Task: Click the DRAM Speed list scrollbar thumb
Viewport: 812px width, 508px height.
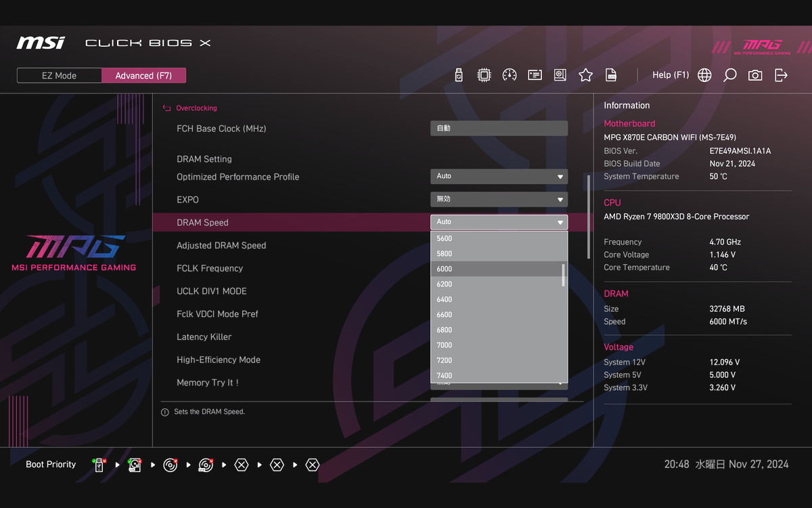Action: point(564,275)
